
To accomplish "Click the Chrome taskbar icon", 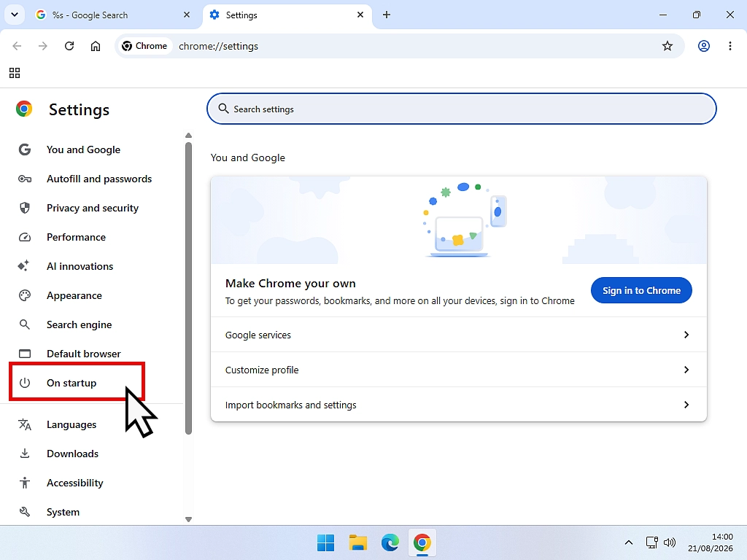I will pos(422,542).
